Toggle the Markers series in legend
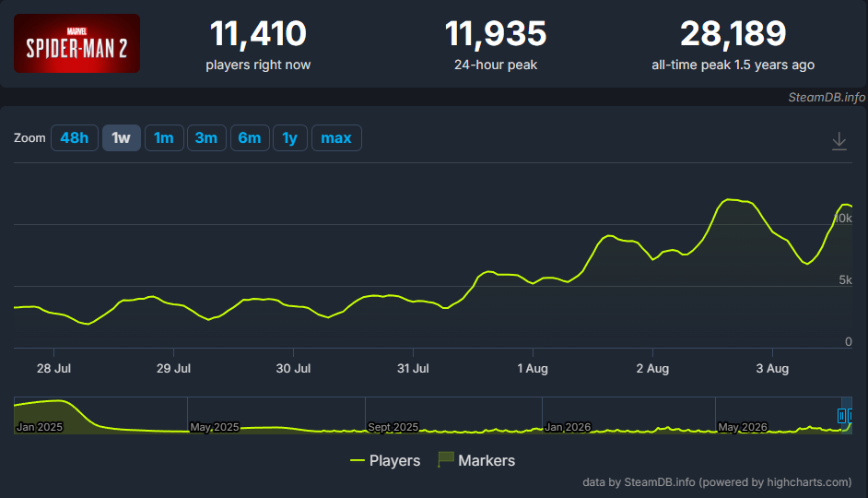The image size is (868, 498). click(x=476, y=460)
